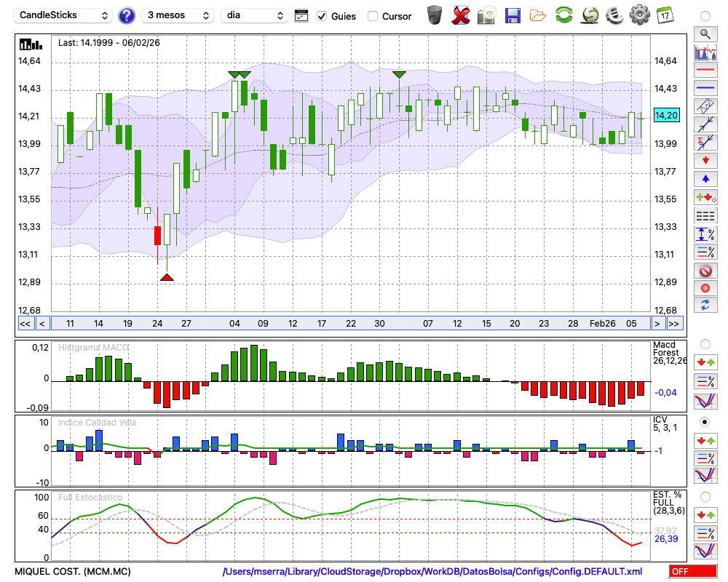Uncheck the Guies checkbox
The height and width of the screenshot is (582, 728).
point(321,16)
